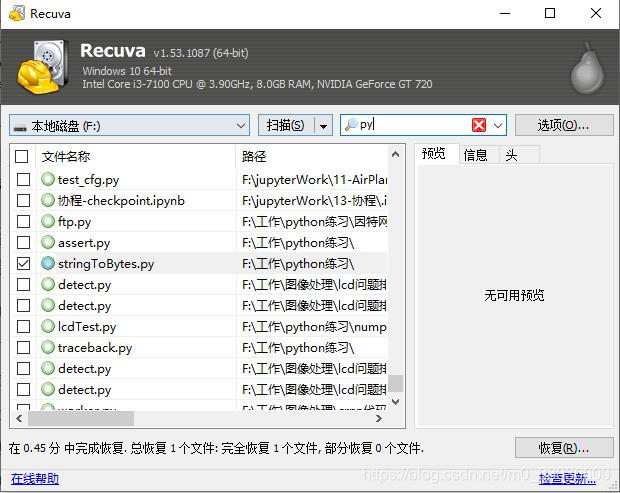Open the search filter dropdown arrow
The image size is (620, 493).
[498, 125]
